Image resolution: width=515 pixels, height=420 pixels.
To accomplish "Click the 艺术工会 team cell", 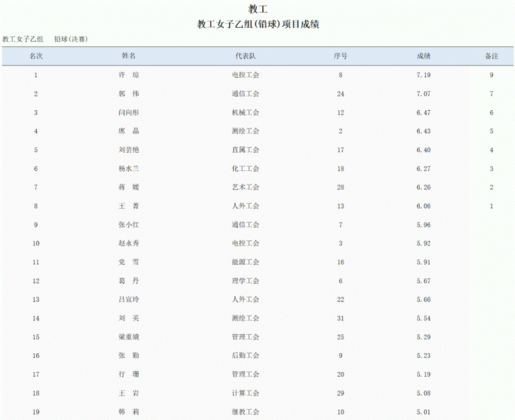I will tap(246, 187).
